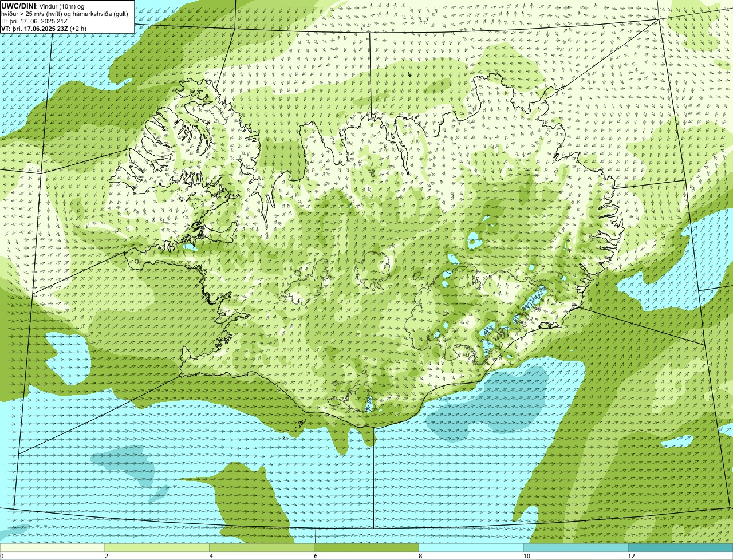Click the 'VT: þri. 17.06.2025 23Z (+2 h)' line

(x=44, y=28)
